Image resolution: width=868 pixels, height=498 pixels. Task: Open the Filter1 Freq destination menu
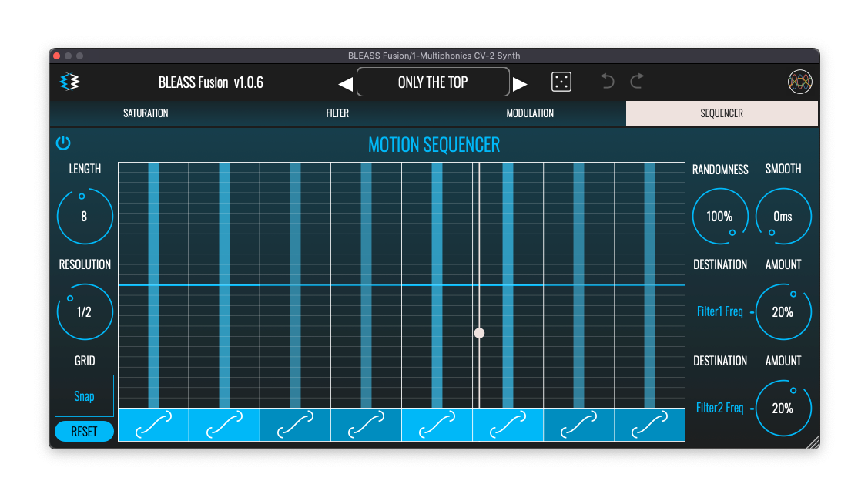(719, 312)
